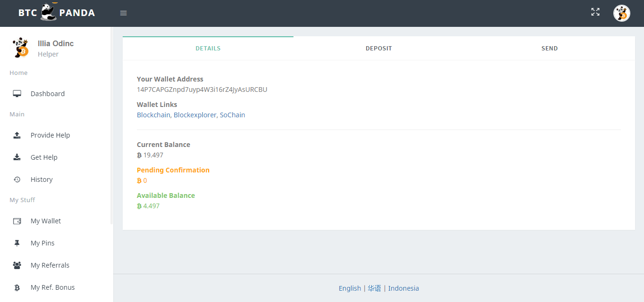Switch to the Deposit tab
This screenshot has width=644, height=302.
[378, 49]
